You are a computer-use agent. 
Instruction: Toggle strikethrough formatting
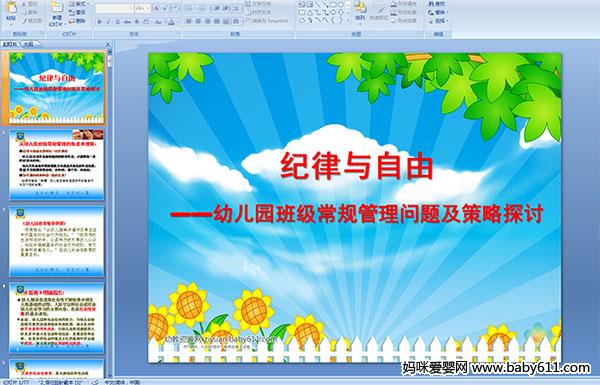(127, 22)
